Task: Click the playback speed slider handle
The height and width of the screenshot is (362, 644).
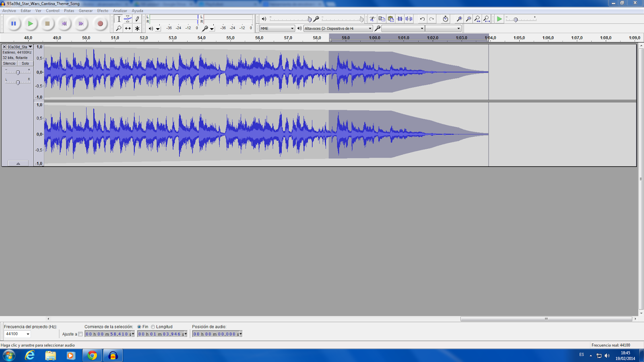Action: [x=516, y=20]
